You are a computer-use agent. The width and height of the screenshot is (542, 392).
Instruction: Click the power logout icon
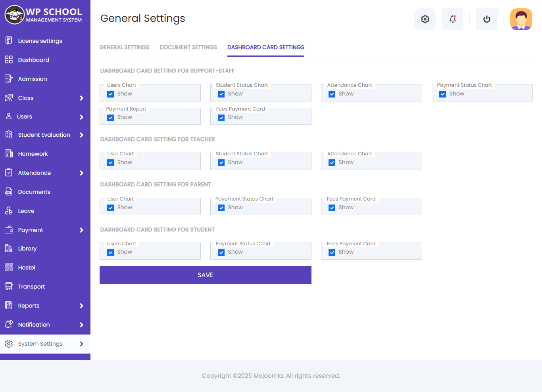coord(487,19)
